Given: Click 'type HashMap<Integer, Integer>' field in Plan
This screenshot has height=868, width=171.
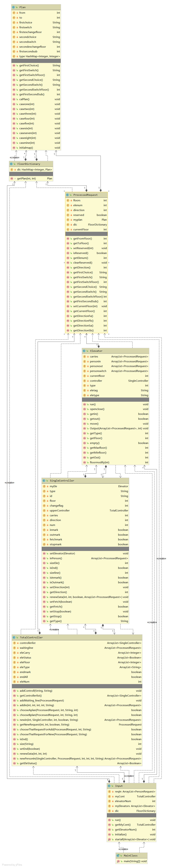Looking at the screenshot, I should (x=36, y=56).
